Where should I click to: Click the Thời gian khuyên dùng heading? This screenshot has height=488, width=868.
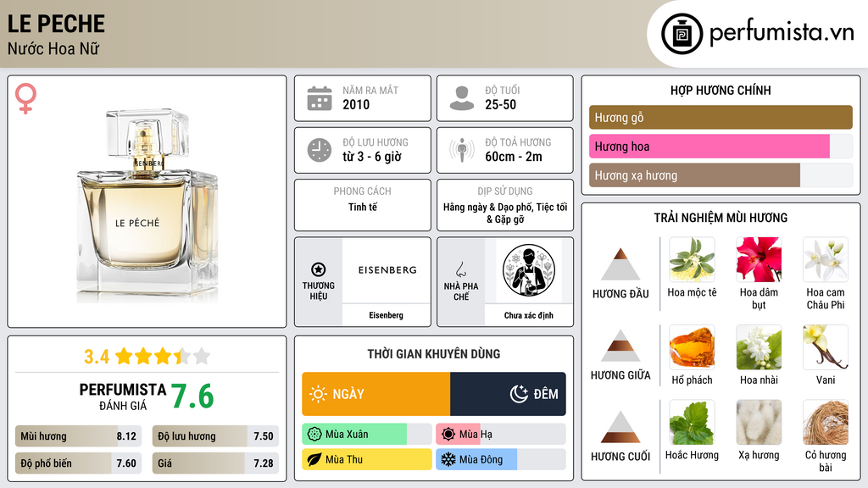434,353
